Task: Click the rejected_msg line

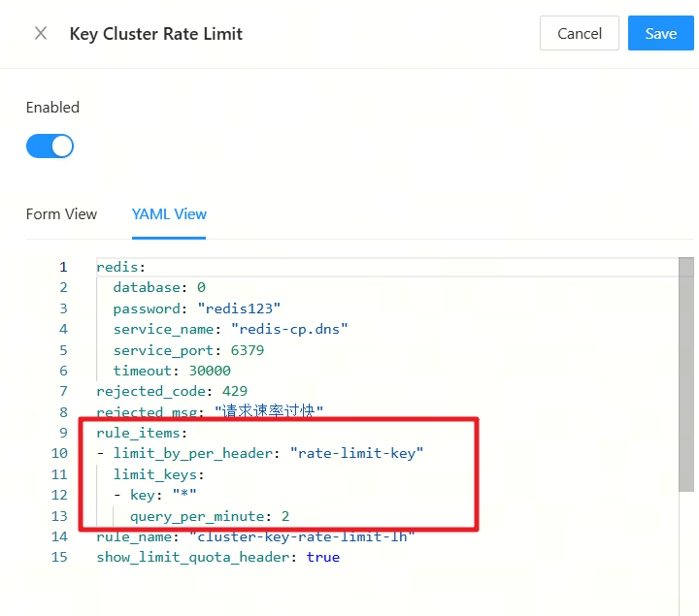Action: tap(210, 411)
